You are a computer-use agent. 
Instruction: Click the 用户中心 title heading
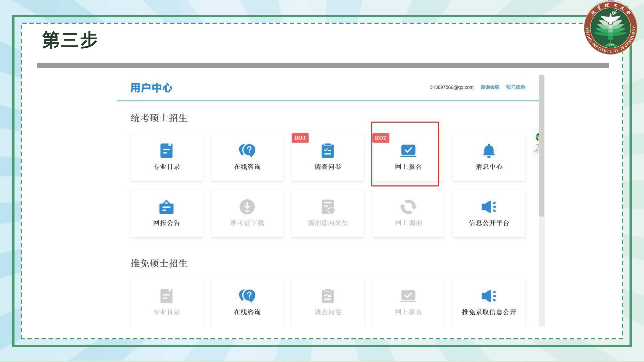pyautogui.click(x=151, y=88)
